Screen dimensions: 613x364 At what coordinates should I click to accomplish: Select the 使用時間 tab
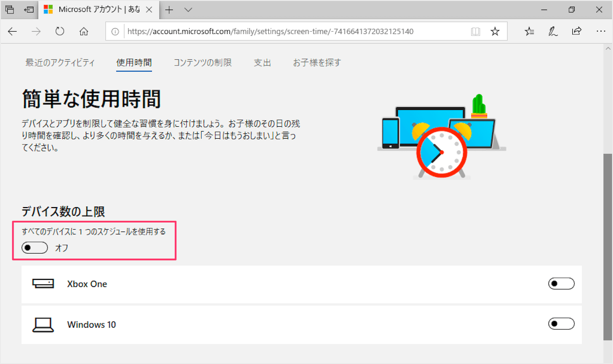[134, 63]
